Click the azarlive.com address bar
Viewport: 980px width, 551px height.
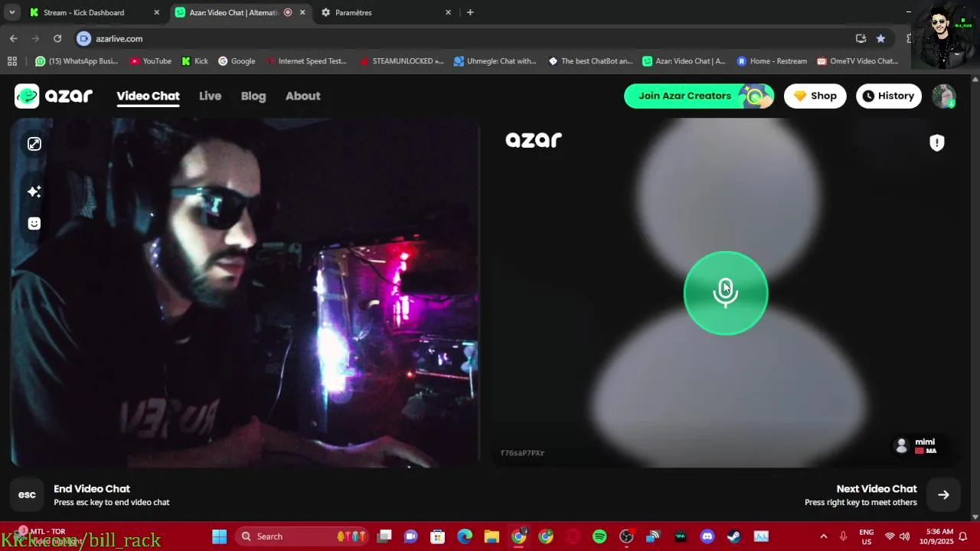click(459, 38)
